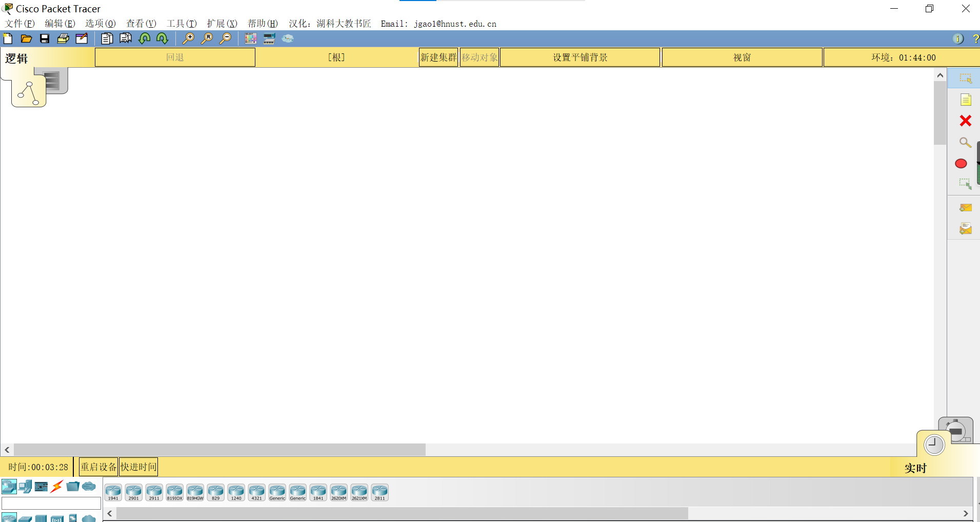
Task: Switch to physical workspace behind logical tab
Action: pos(56,81)
